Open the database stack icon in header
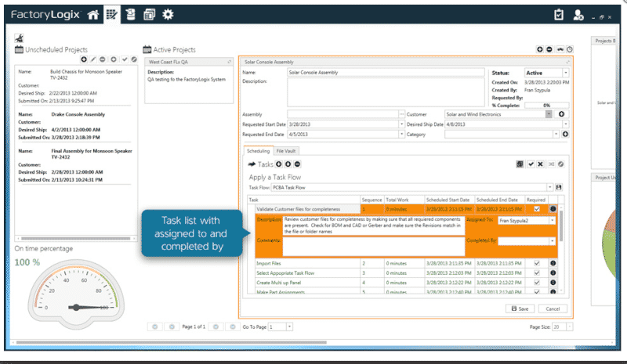Viewport: 627px width, 364px height. click(131, 14)
